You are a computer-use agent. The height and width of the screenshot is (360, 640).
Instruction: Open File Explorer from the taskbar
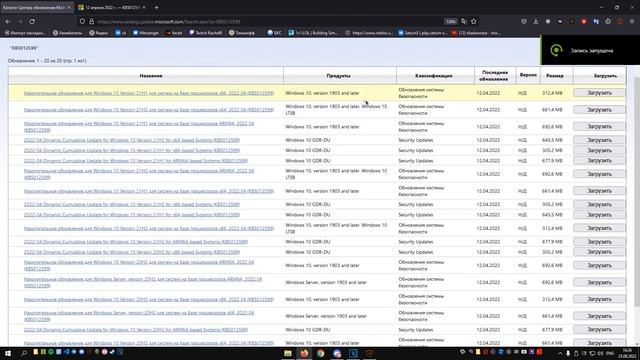288,353
